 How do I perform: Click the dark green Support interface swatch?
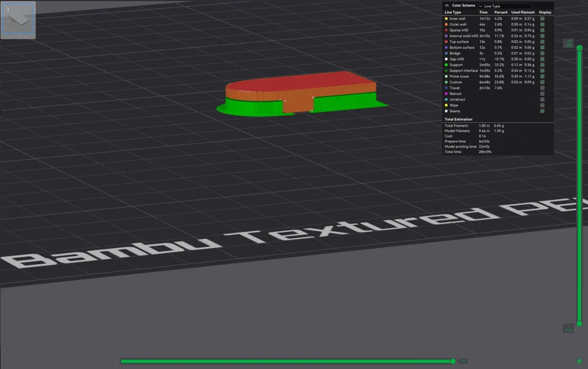click(446, 71)
